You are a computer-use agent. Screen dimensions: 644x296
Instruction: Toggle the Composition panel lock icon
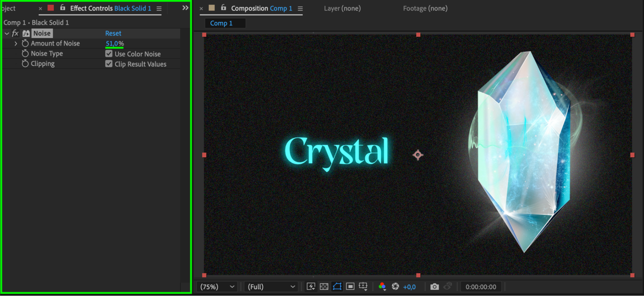pos(223,7)
